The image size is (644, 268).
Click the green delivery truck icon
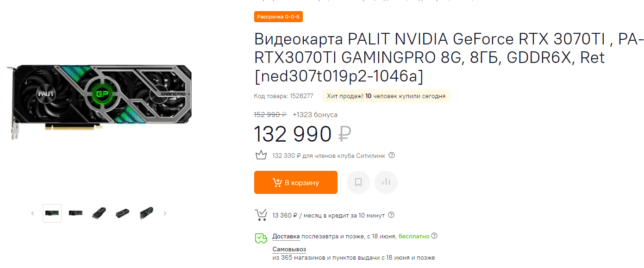tap(261, 238)
